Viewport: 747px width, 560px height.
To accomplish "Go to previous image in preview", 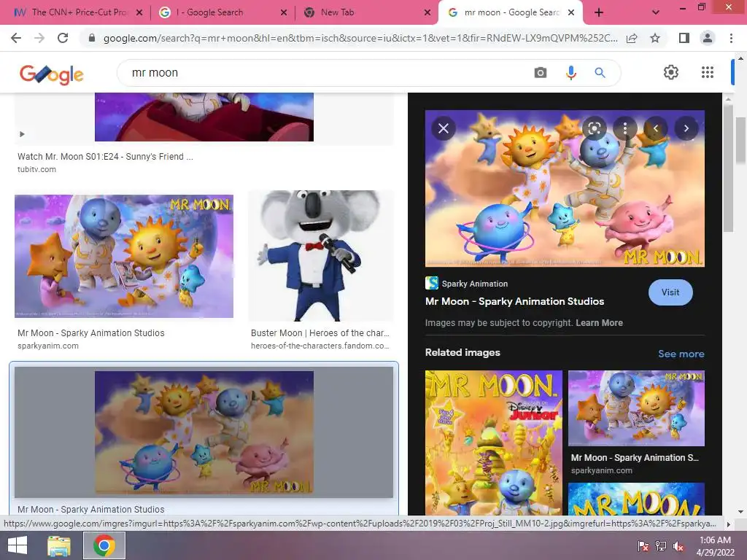I will [x=656, y=128].
